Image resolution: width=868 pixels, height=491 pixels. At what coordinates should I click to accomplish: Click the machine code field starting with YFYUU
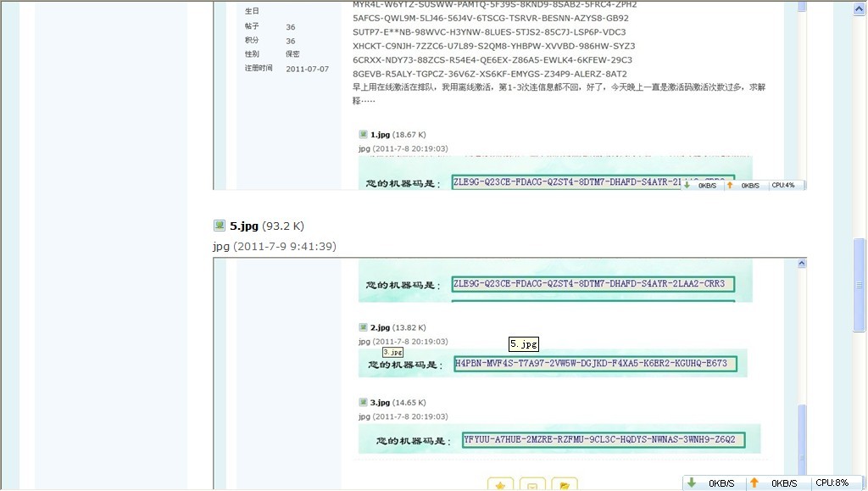coord(604,440)
